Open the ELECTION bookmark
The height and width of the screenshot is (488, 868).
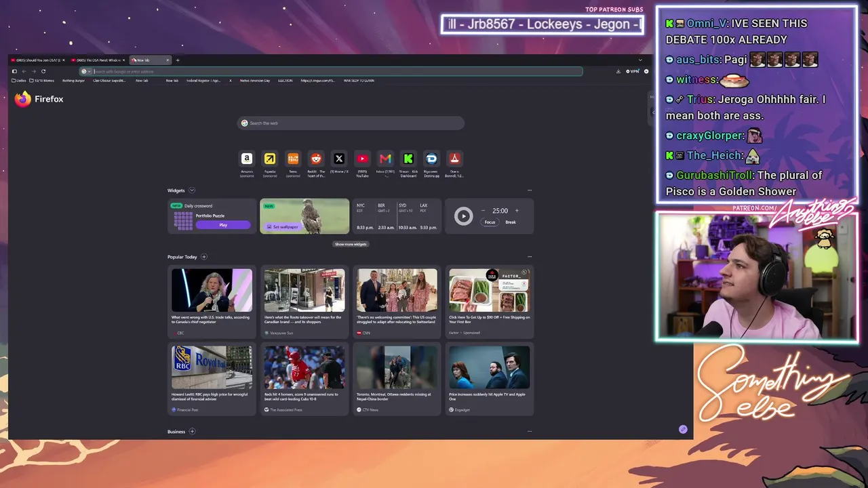click(285, 81)
